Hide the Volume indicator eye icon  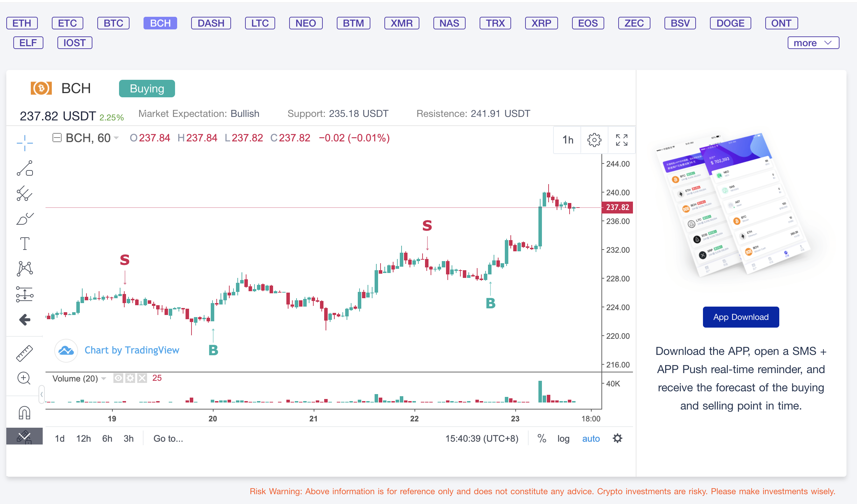tap(118, 378)
